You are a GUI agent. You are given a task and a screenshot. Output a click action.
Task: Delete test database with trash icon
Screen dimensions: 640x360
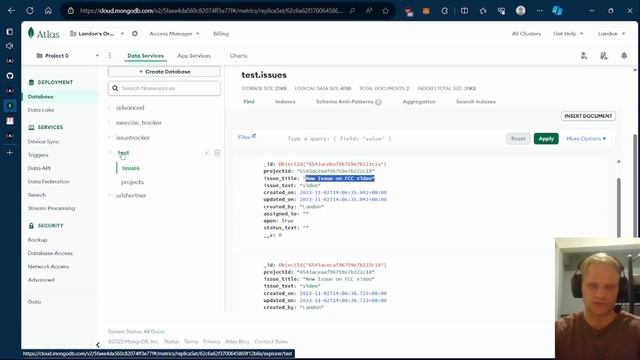coord(217,153)
